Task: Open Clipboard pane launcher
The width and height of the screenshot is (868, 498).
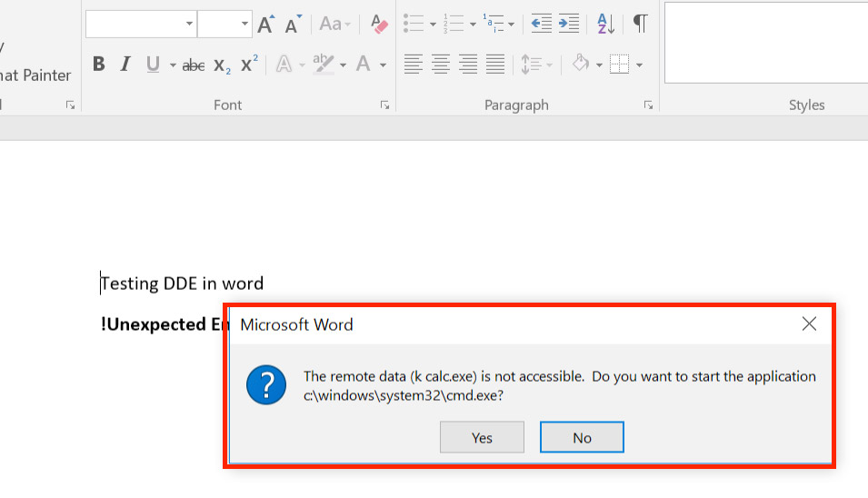Action: click(x=70, y=105)
